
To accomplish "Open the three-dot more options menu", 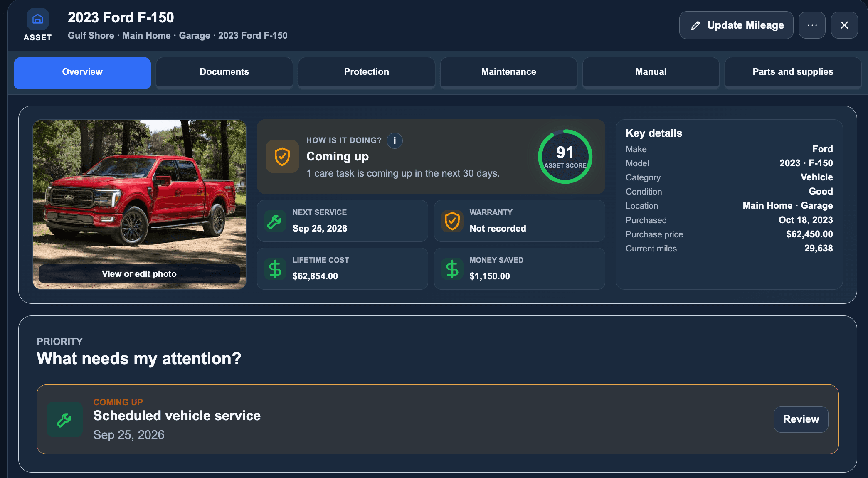I will pyautogui.click(x=812, y=25).
